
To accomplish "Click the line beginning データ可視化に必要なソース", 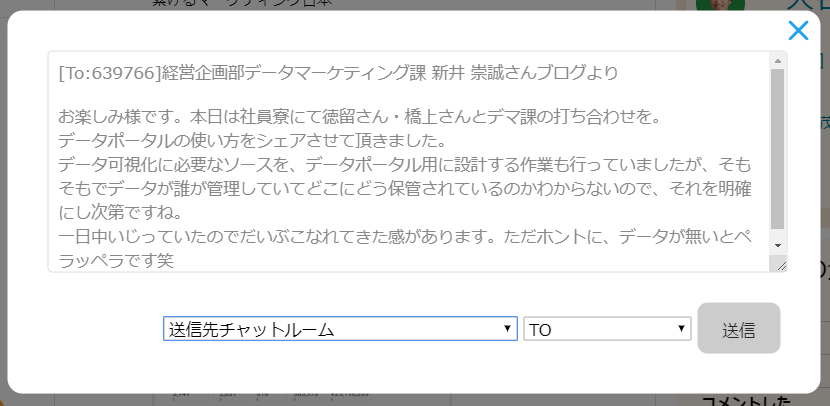I will 400,163.
